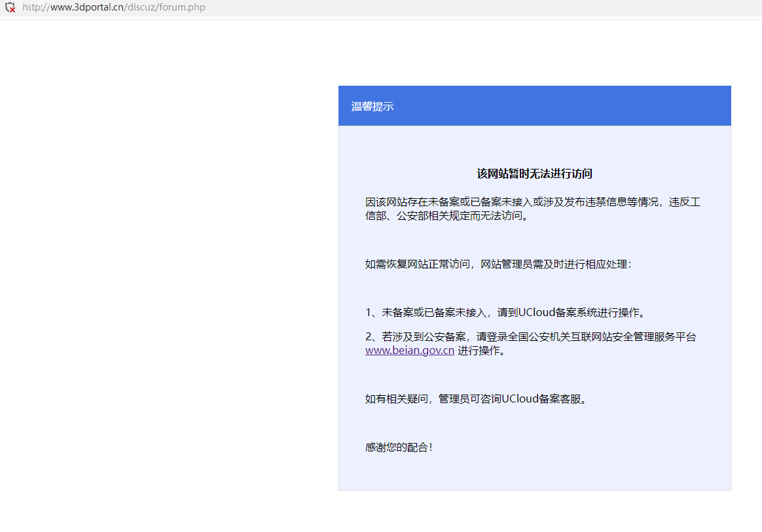Screen dimensions: 762x532
Task: Open the www.beian.gov.cn link
Action: pos(410,350)
